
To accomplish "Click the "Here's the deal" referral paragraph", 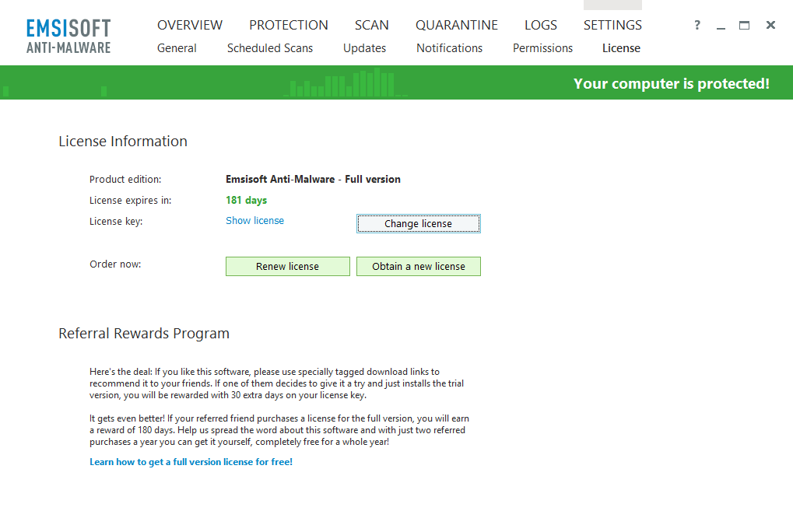I will click(x=276, y=383).
